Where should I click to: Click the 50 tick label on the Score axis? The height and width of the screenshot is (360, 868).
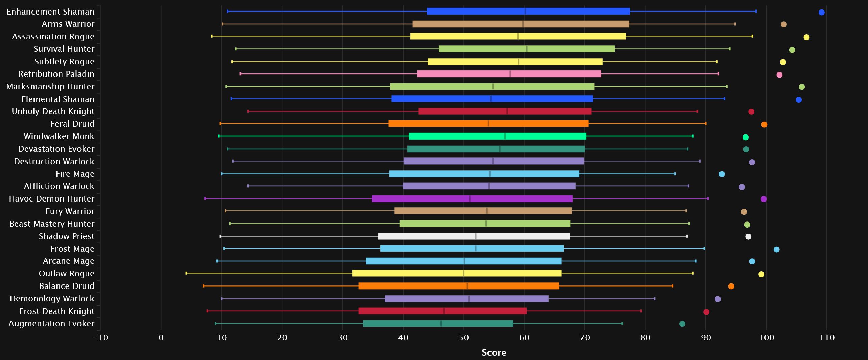[463, 338]
